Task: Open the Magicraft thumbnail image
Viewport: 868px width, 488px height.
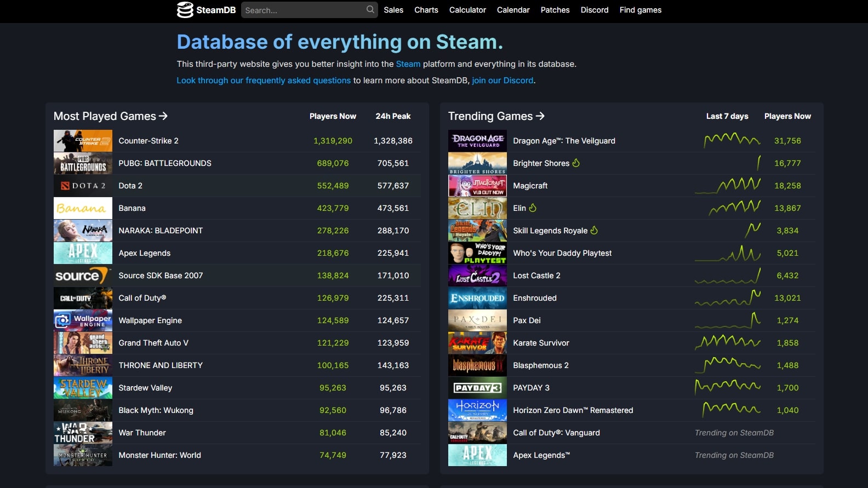Action: (x=477, y=186)
